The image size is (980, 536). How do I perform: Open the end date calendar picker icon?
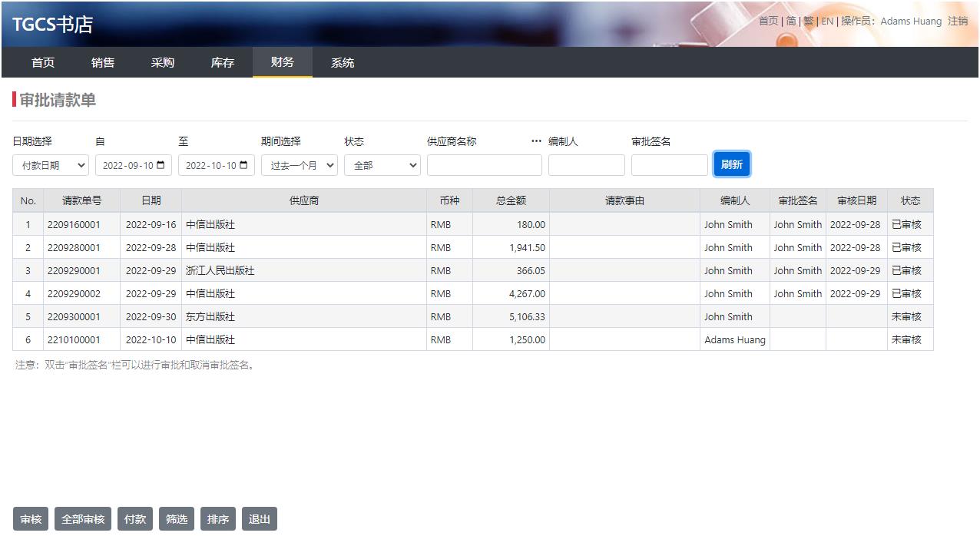(x=243, y=166)
